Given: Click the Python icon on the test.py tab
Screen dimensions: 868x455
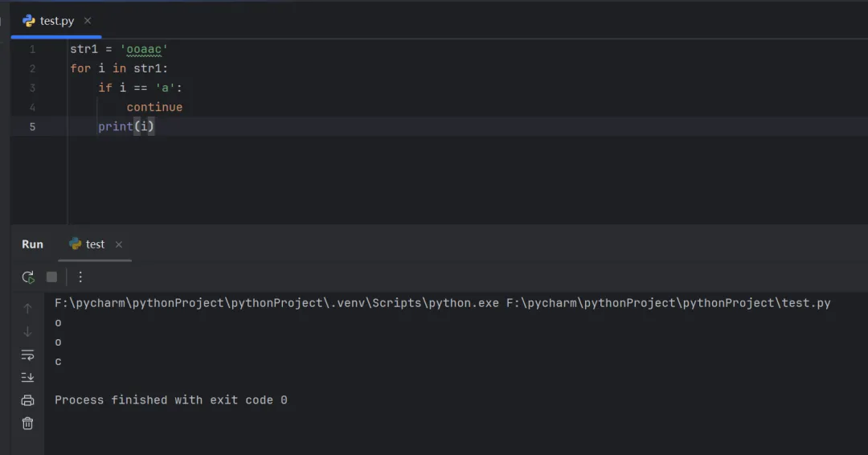Looking at the screenshot, I should coord(29,21).
